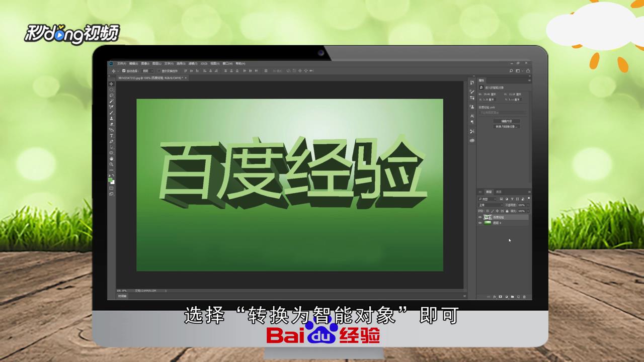Open the workspace switcher icon
Viewport: 644px width, 362px height.
[518, 71]
